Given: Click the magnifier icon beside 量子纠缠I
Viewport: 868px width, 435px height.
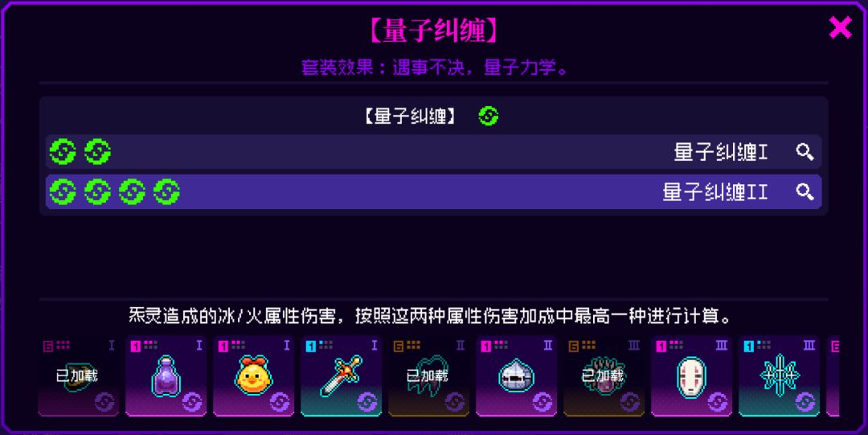Looking at the screenshot, I should [x=805, y=151].
